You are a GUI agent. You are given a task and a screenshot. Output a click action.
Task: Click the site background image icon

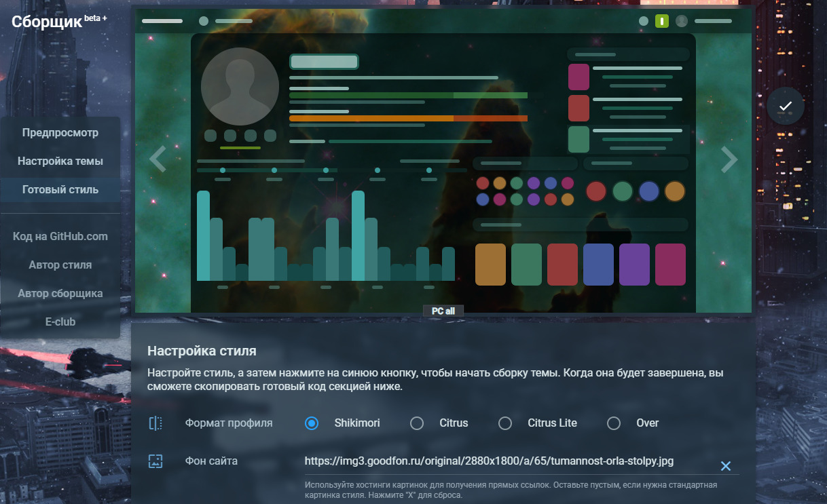(155, 461)
